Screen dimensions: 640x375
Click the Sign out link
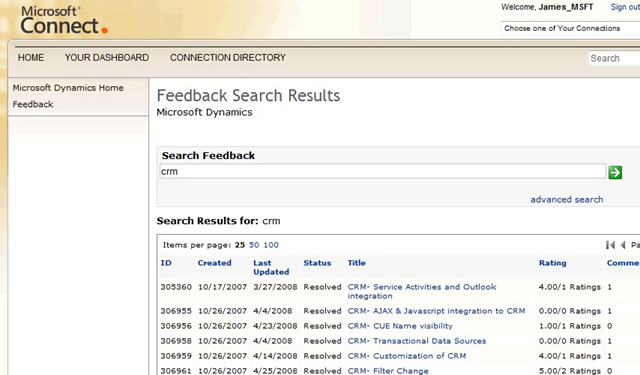[625, 7]
